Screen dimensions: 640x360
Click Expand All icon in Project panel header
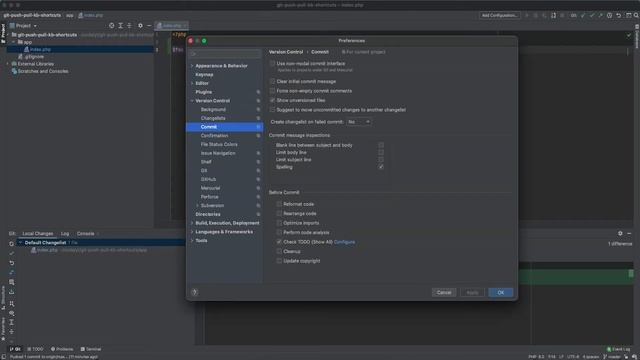coord(120,25)
